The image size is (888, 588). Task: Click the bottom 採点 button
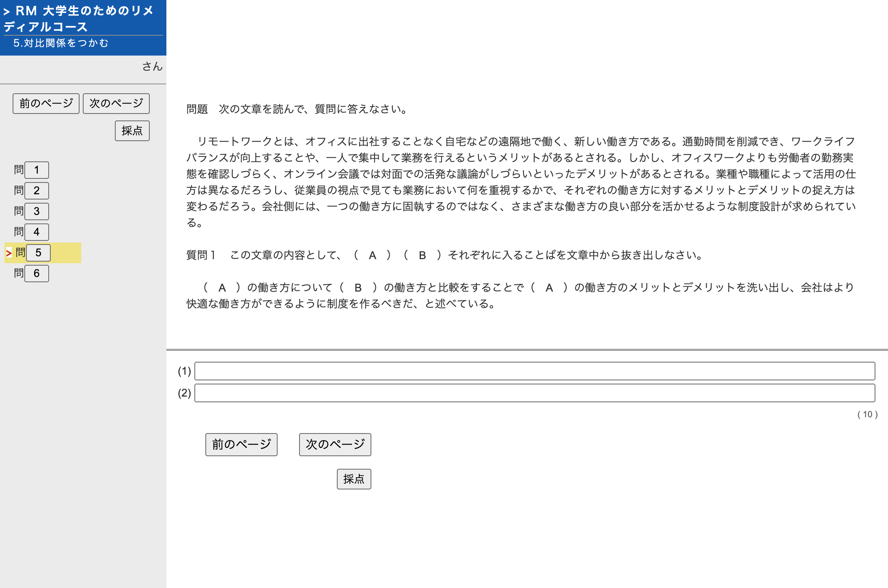point(353,479)
